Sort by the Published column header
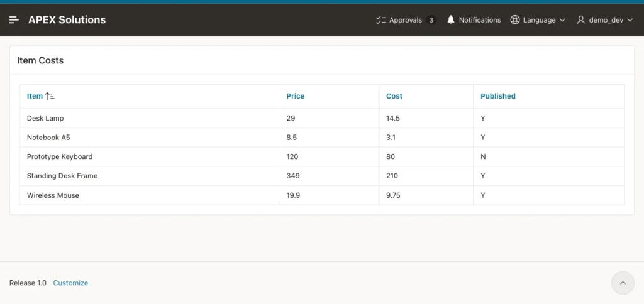The image size is (644, 304). pos(498,96)
